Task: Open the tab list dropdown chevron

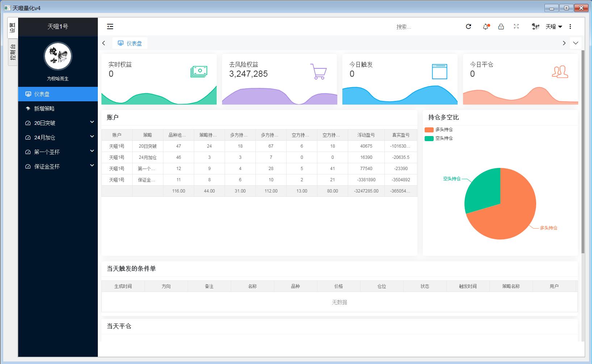Action: coord(576,43)
